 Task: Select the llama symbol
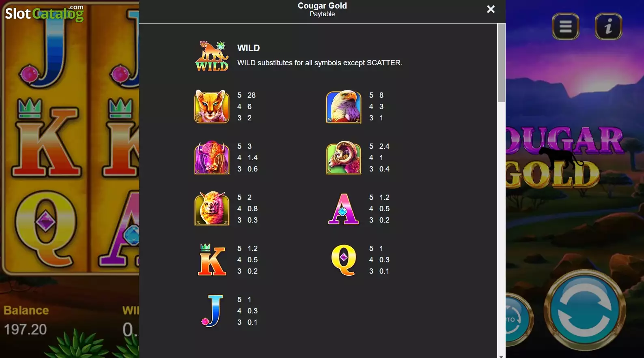(x=212, y=208)
